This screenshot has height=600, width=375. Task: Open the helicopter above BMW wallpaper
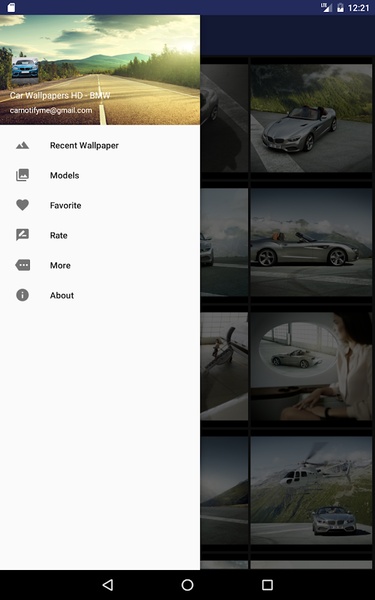pyautogui.click(x=311, y=491)
